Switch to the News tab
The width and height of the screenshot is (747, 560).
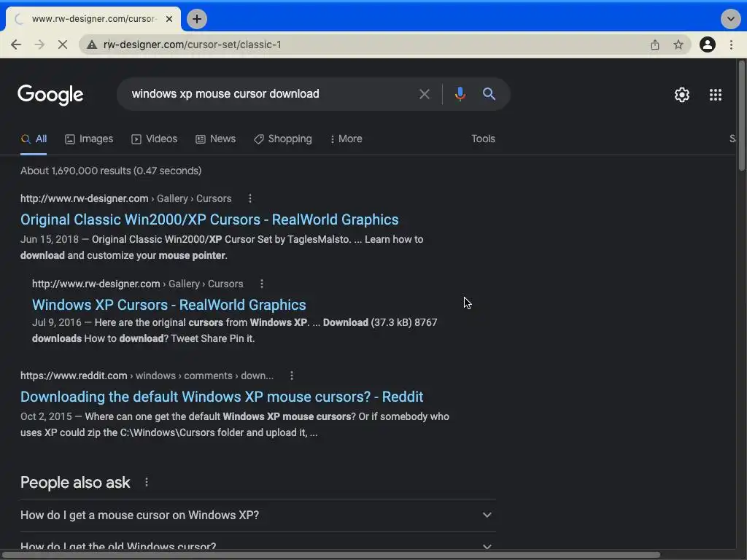(x=216, y=139)
